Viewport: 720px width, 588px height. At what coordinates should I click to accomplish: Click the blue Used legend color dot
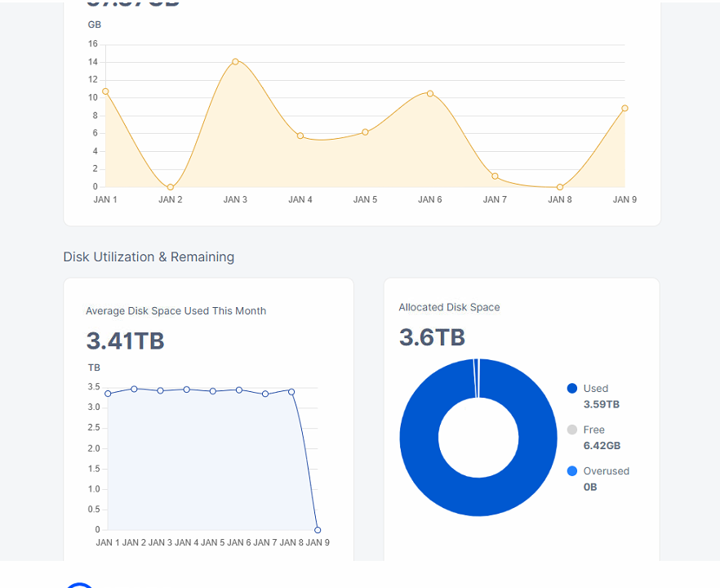tap(571, 389)
